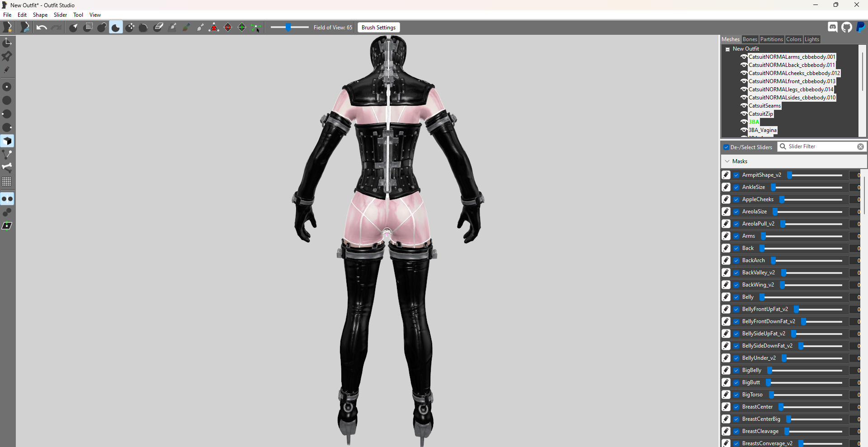Viewport: 868px width, 447px height.
Task: Open Brush Settings
Action: click(x=378, y=28)
